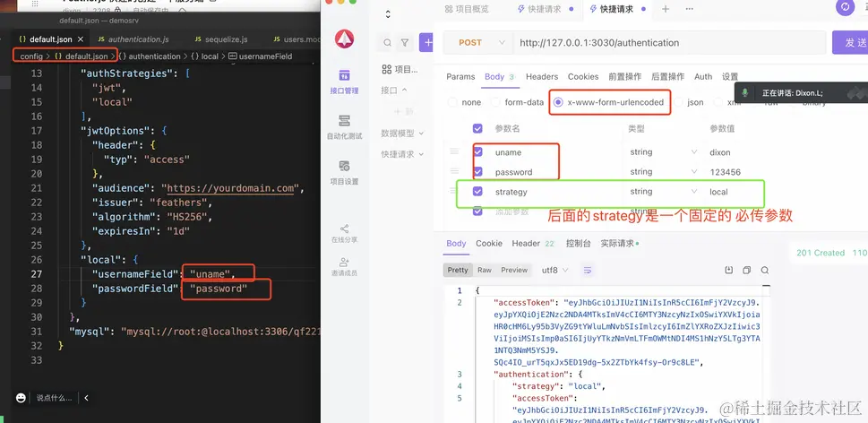Click the microphone icon in the speaking overlay
Viewport: 868px width, 423px height.
[744, 93]
